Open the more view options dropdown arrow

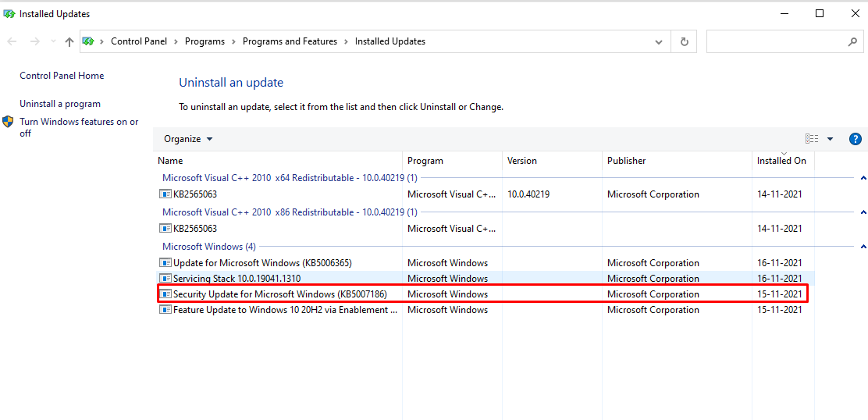pos(830,139)
